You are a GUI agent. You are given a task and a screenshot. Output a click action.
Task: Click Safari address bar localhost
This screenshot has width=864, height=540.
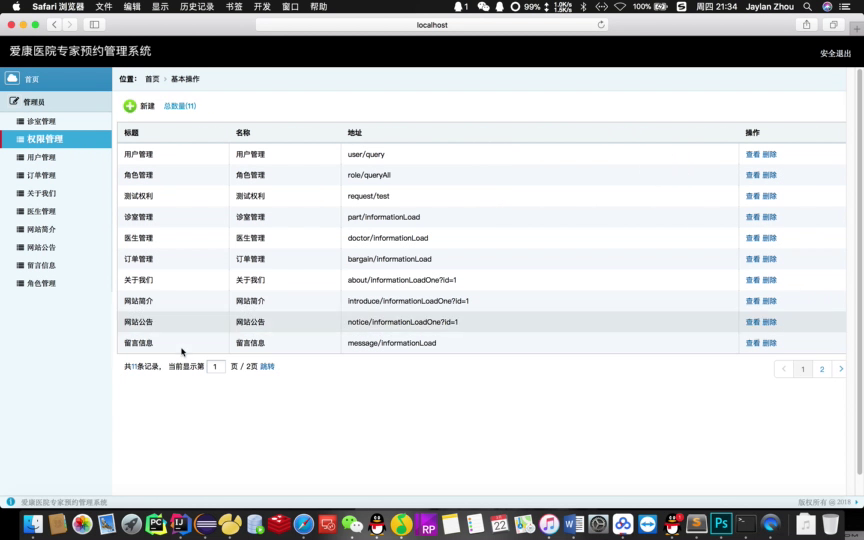pos(432,24)
